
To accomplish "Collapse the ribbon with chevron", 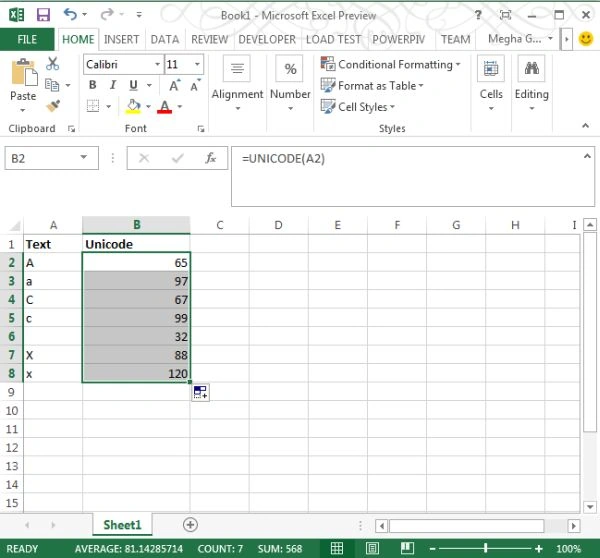I will coord(585,126).
